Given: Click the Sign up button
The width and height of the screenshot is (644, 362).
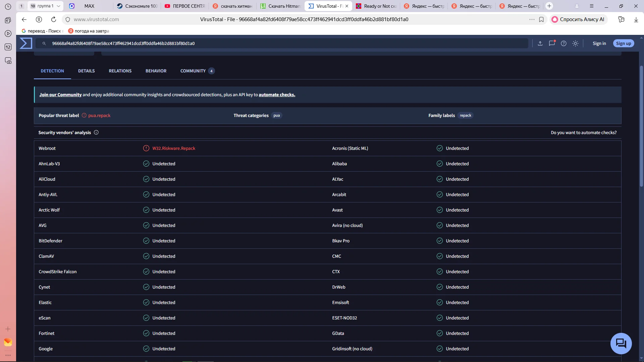Looking at the screenshot, I should pyautogui.click(x=623, y=43).
